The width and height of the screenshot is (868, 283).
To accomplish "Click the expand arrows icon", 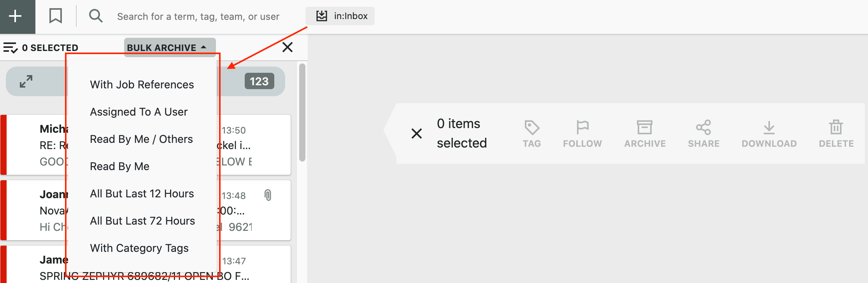I will [26, 81].
